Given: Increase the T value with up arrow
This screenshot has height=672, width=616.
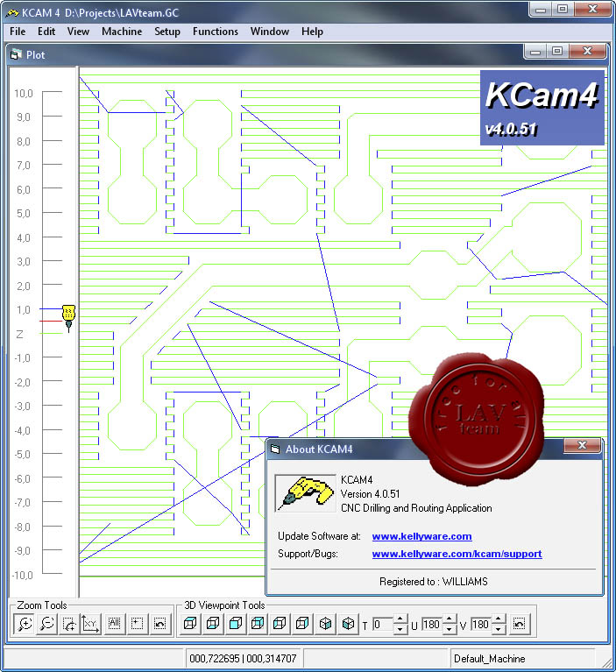Looking at the screenshot, I should pos(400,619).
